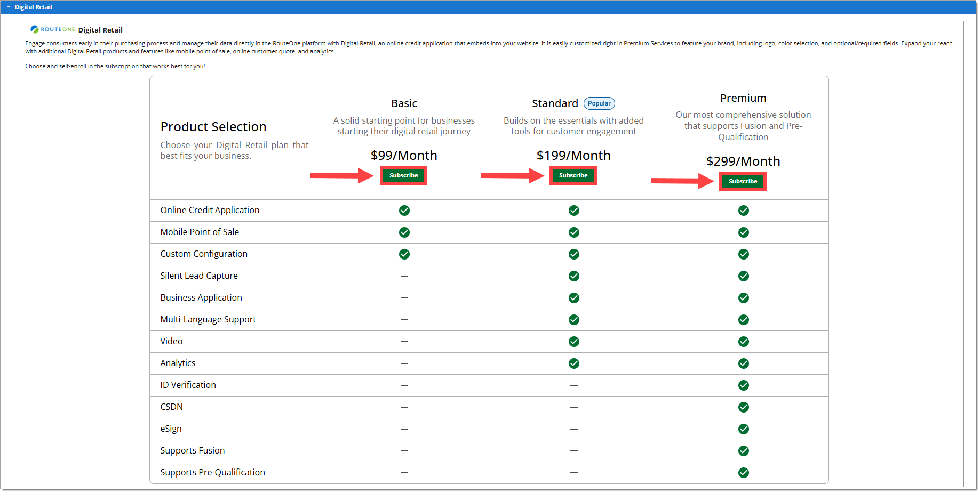Screen dimensions: 980x493
Task: Click the Popular badge beside Standard
Action: (x=599, y=103)
